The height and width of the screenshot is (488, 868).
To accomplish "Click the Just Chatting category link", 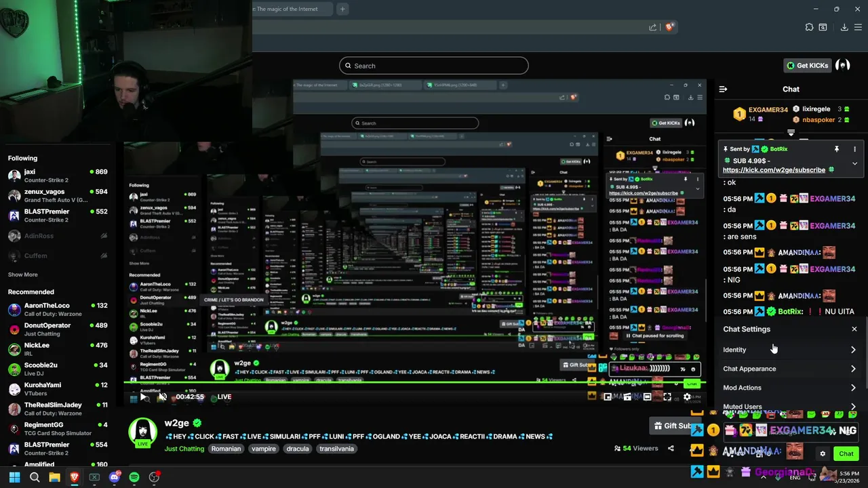I will point(184,449).
